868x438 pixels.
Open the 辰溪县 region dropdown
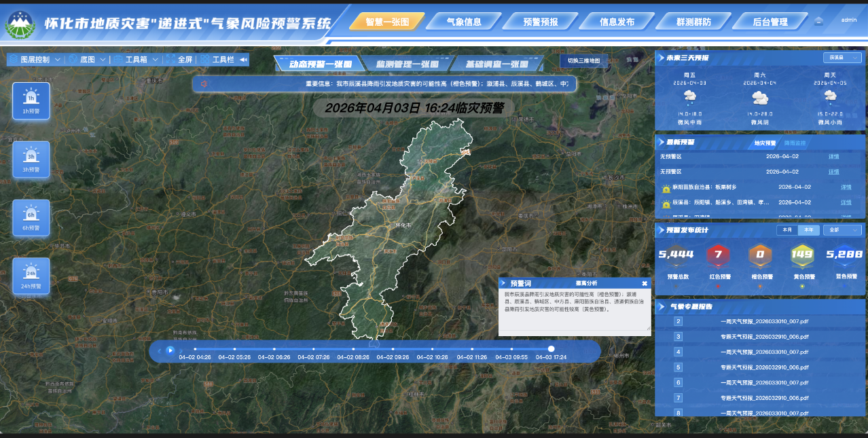pos(842,58)
